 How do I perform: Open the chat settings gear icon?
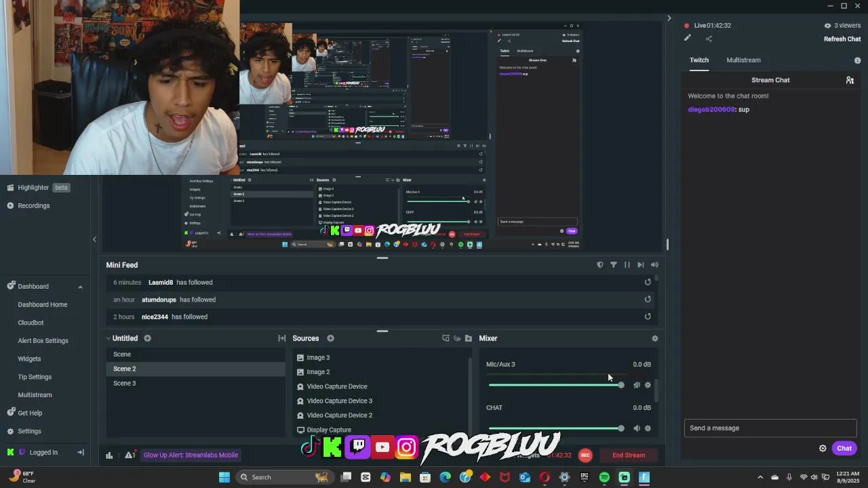coord(823,448)
